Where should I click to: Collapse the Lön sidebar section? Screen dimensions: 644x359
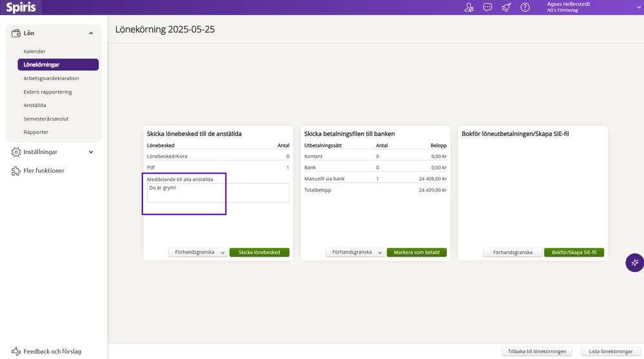(91, 33)
